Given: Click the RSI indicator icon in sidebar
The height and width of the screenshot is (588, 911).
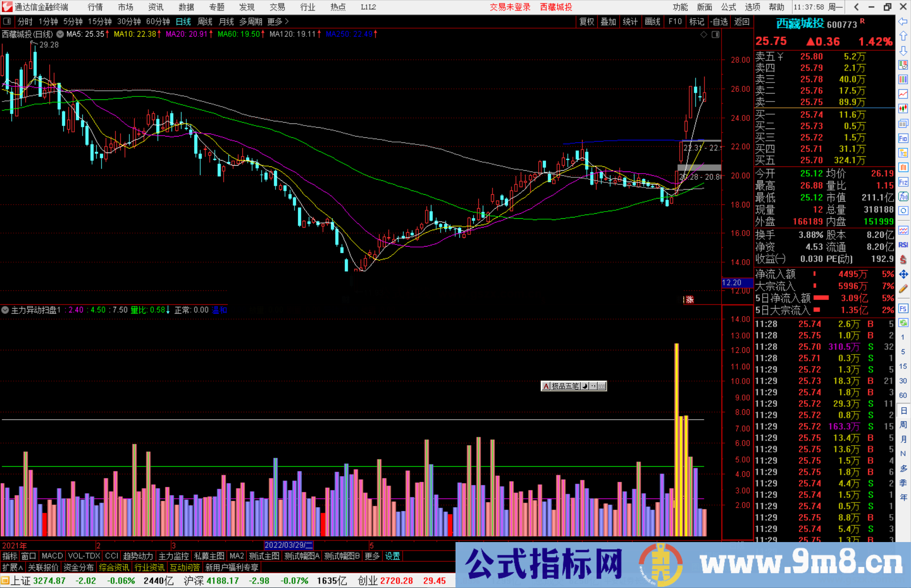Looking at the screenshot, I should [x=903, y=245].
